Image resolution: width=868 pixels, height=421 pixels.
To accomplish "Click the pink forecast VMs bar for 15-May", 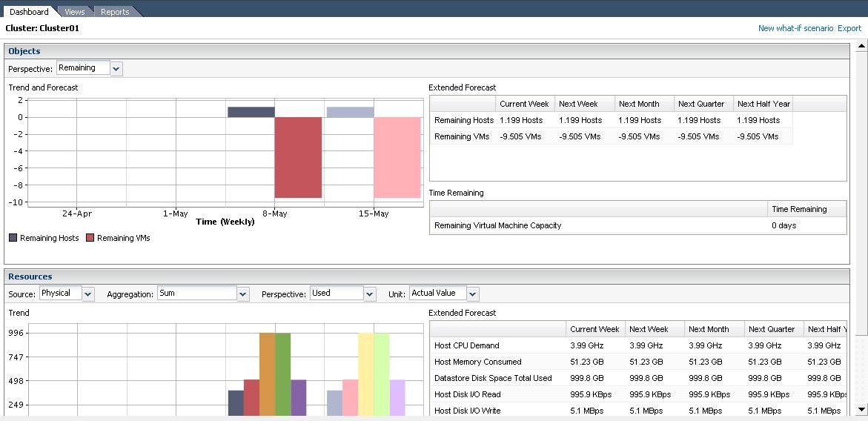I will (x=397, y=157).
